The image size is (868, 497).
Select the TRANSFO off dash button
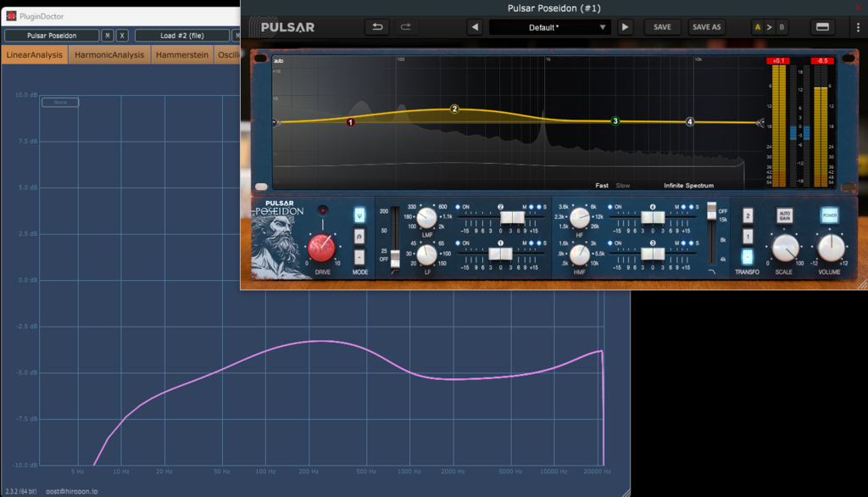[748, 257]
